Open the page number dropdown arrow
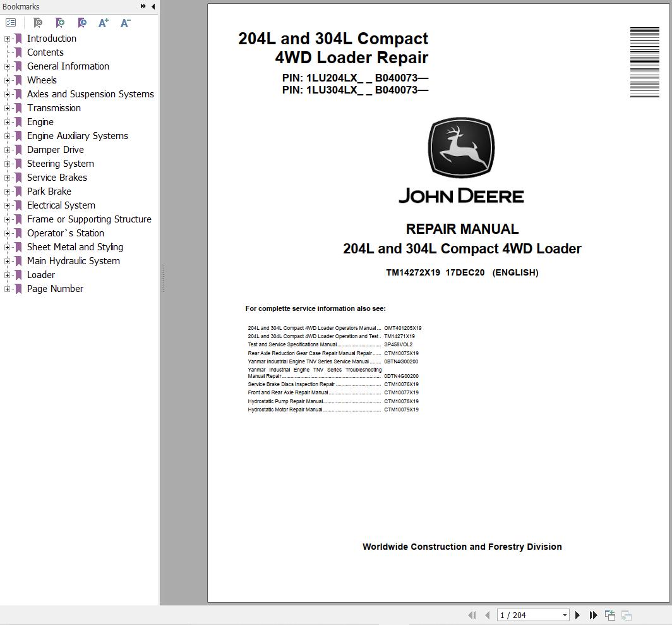 (x=565, y=615)
